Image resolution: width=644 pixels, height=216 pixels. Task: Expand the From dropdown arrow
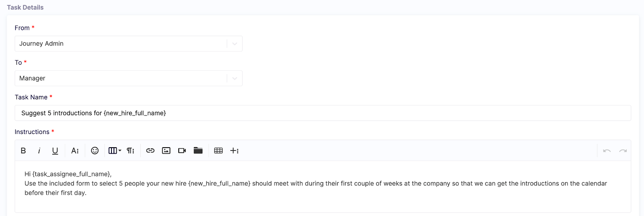coord(235,43)
